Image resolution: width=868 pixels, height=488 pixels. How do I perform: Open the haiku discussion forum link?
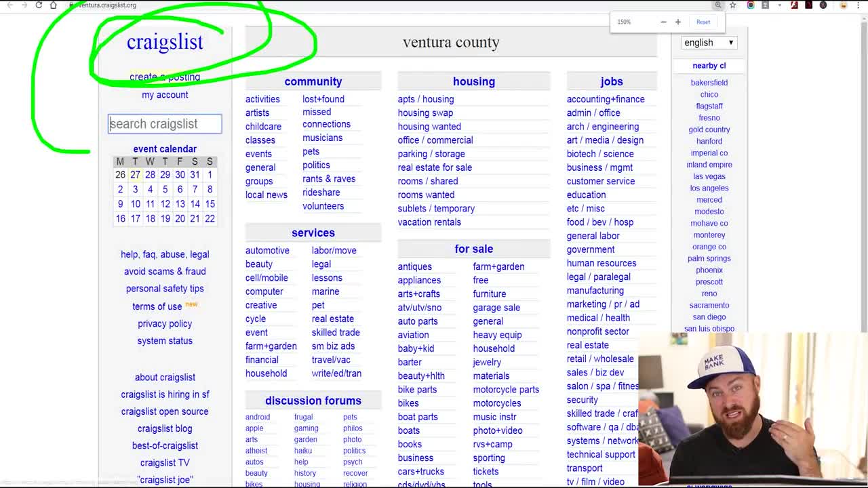click(303, 451)
